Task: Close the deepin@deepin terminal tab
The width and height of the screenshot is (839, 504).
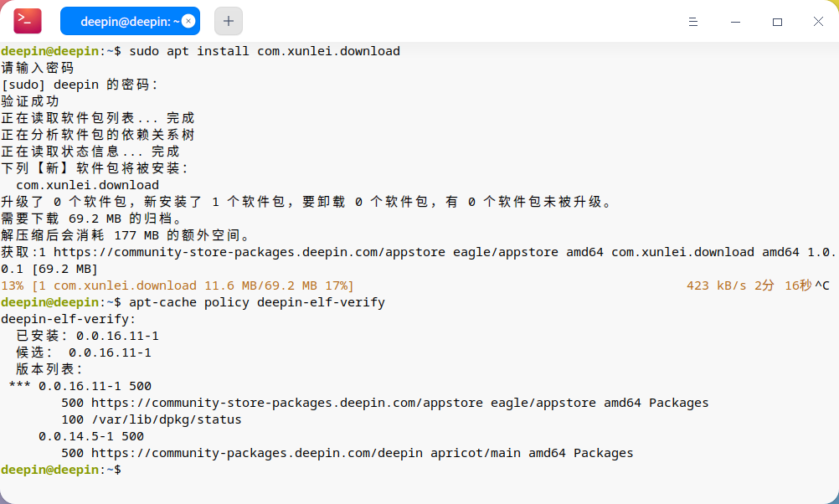Action: click(188, 21)
